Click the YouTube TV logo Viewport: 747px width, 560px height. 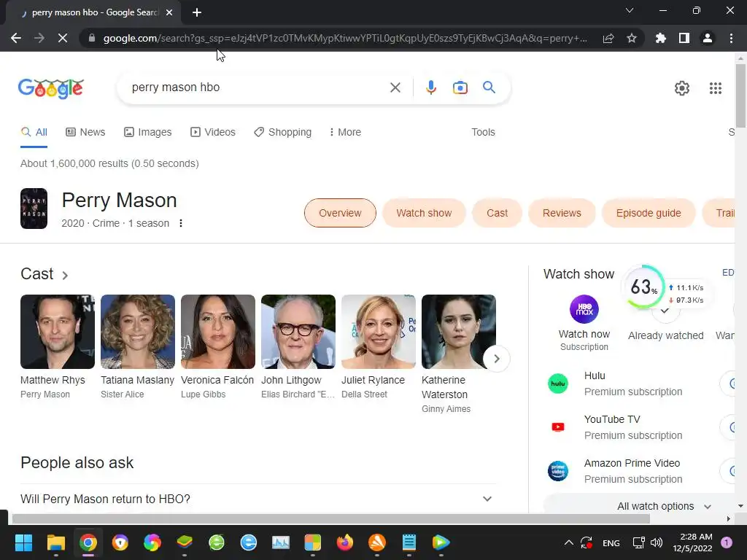pyautogui.click(x=558, y=427)
